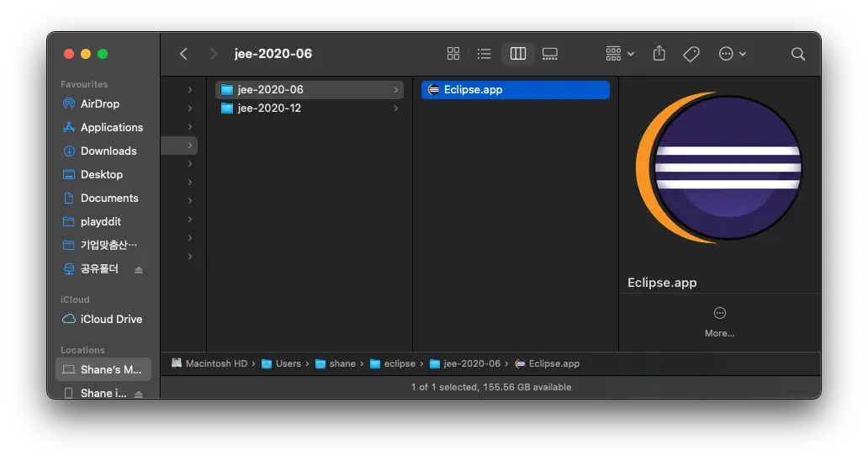Expand the jee-2020-12 folder chevron

tap(396, 108)
